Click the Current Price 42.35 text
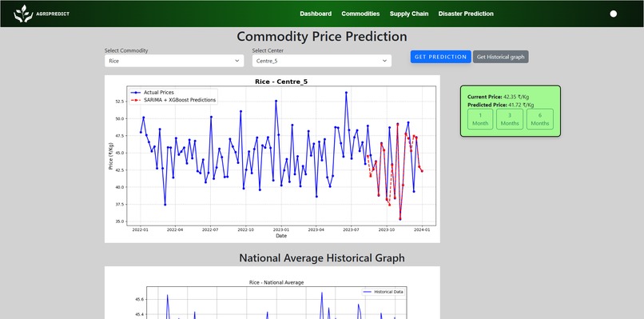The height and width of the screenshot is (319, 644). (499, 97)
